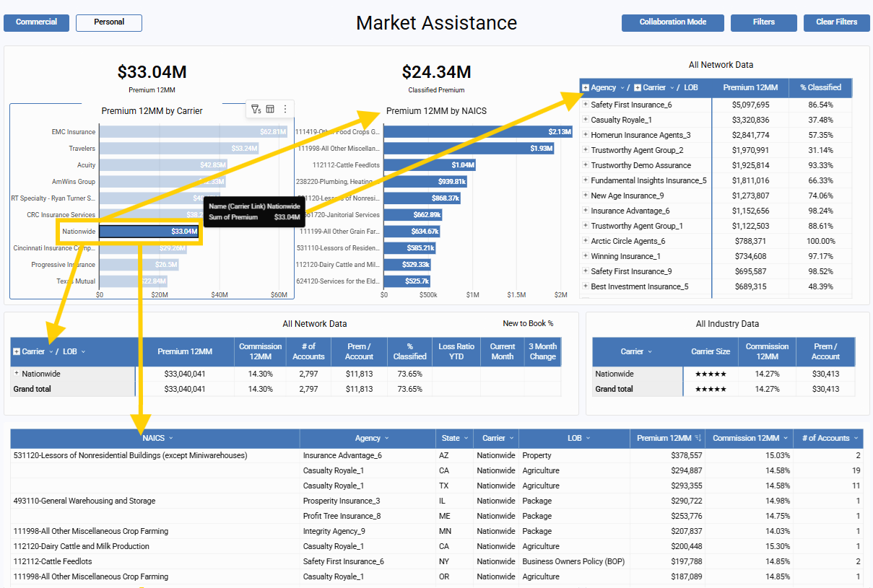Click the plus icon beside Carrier in agency table header
873x588 pixels.
click(x=638, y=88)
